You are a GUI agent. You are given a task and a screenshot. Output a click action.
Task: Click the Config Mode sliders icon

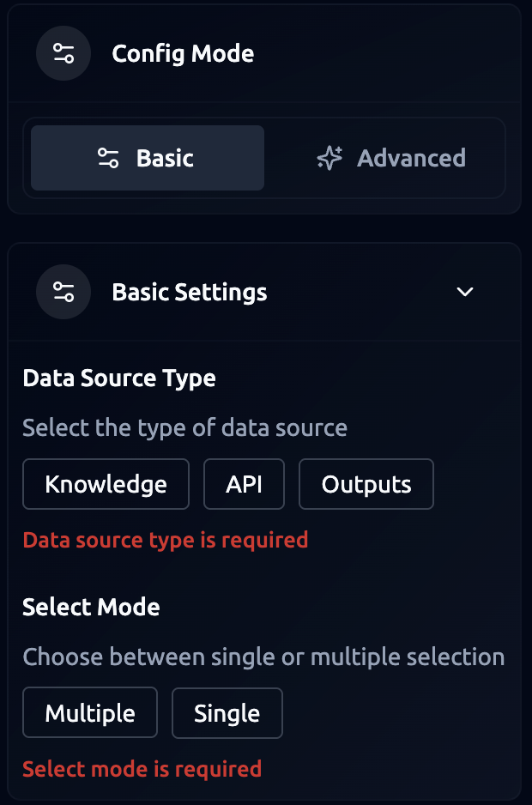coord(63,54)
